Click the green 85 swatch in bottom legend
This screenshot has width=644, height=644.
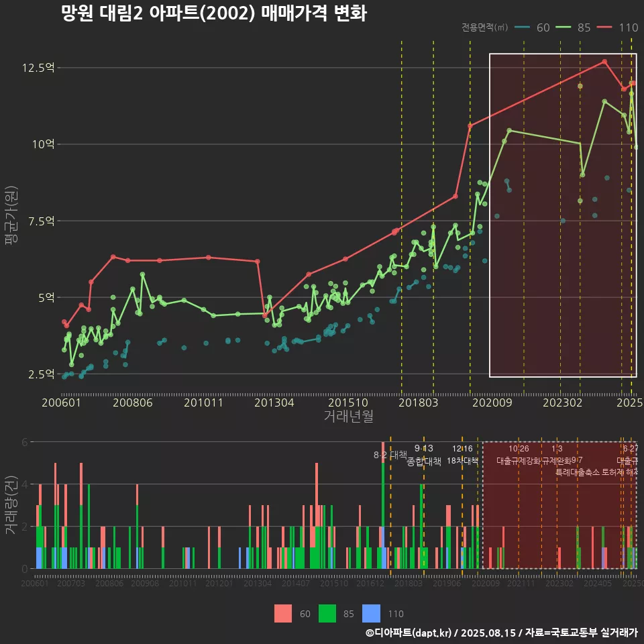[327, 614]
